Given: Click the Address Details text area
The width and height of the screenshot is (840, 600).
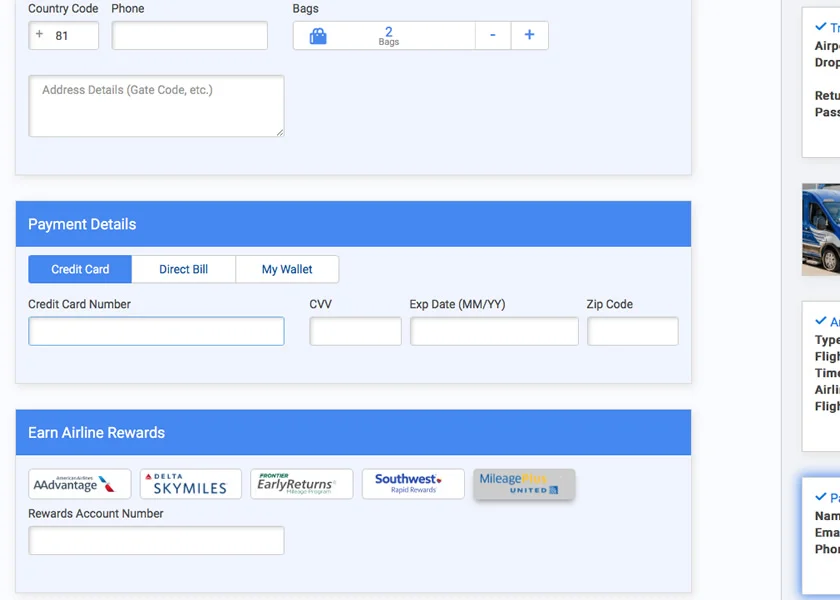Looking at the screenshot, I should 156,106.
